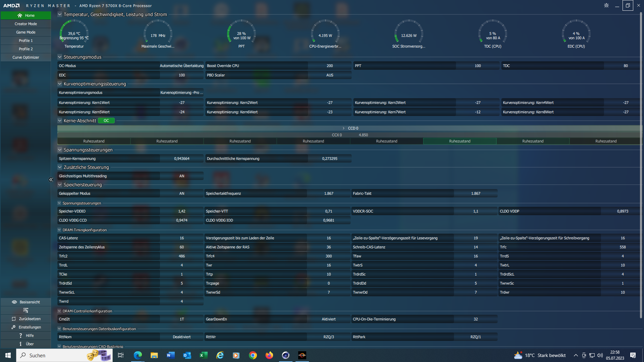
Task: Switch to the Creator Mode tab
Action: click(x=26, y=24)
